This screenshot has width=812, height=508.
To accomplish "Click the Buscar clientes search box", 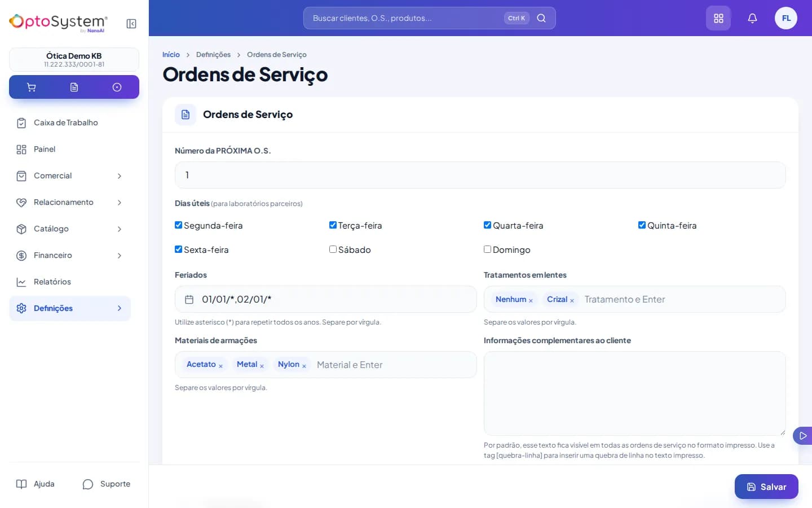I will [429, 18].
